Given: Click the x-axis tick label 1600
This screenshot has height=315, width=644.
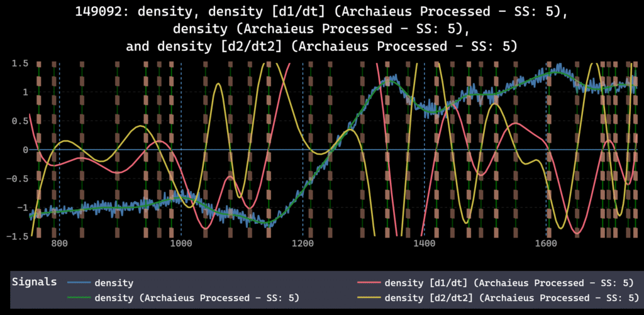Looking at the screenshot, I should pyautogui.click(x=545, y=243).
